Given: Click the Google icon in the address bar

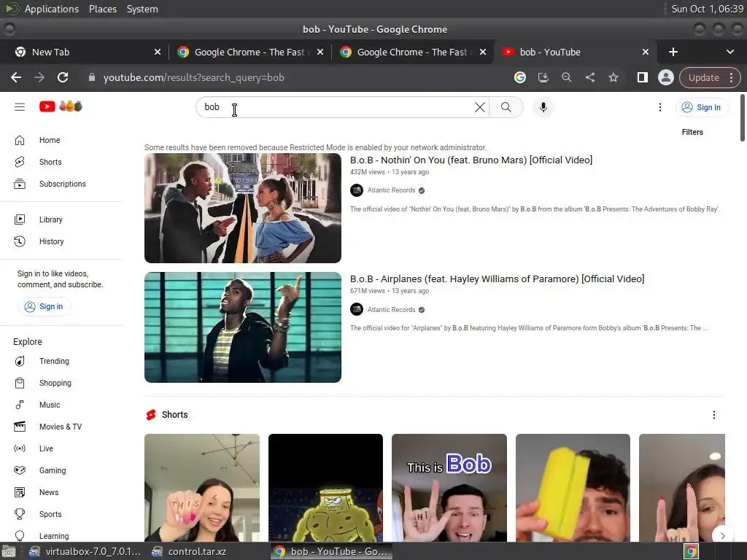Looking at the screenshot, I should click(519, 77).
